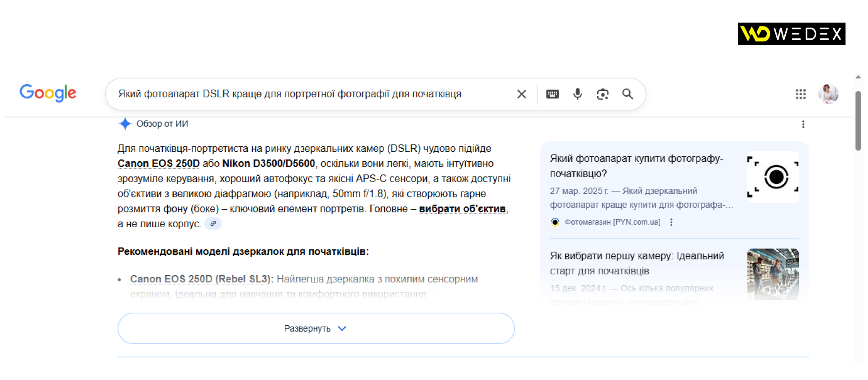Click the source link chip icon
Viewport: 868px width, 380px height.
pyautogui.click(x=213, y=224)
